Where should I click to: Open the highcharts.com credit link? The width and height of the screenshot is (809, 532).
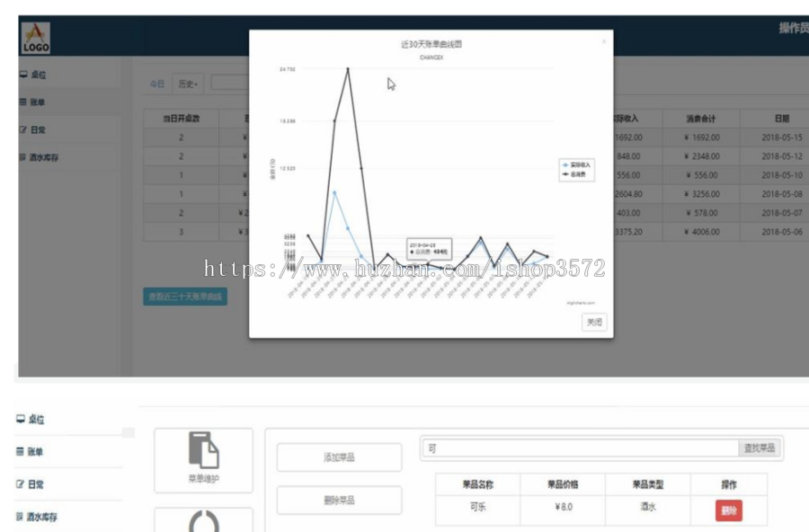click(x=581, y=303)
